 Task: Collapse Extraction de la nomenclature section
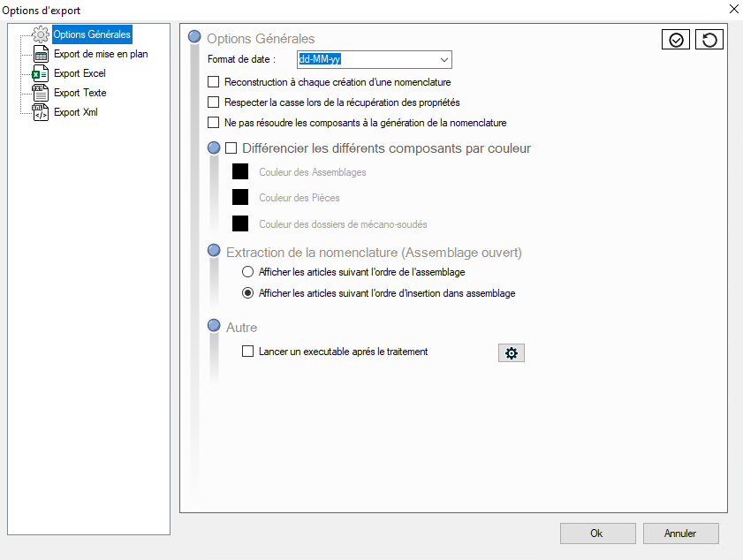(x=214, y=252)
